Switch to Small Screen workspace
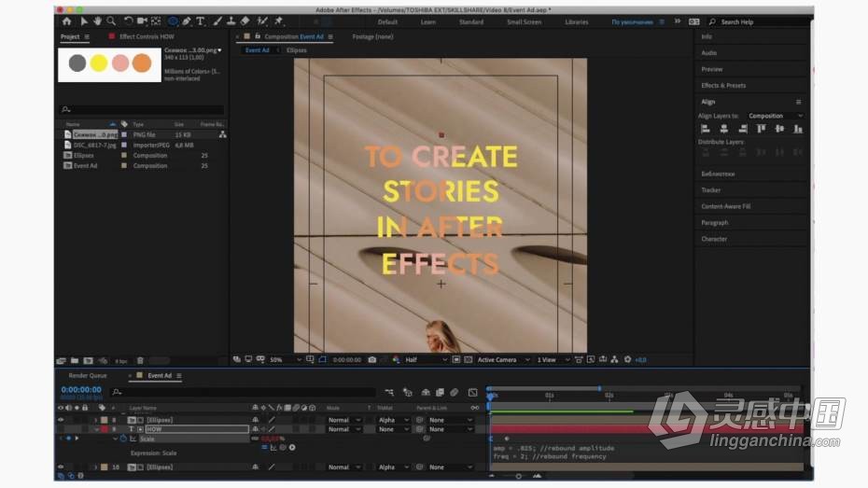This screenshot has width=868, height=488. (x=524, y=22)
